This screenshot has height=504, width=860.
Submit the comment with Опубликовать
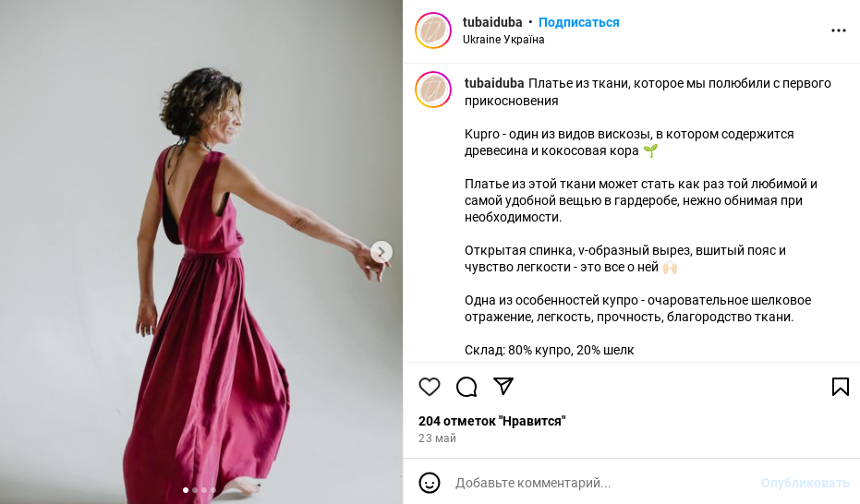coord(805,483)
